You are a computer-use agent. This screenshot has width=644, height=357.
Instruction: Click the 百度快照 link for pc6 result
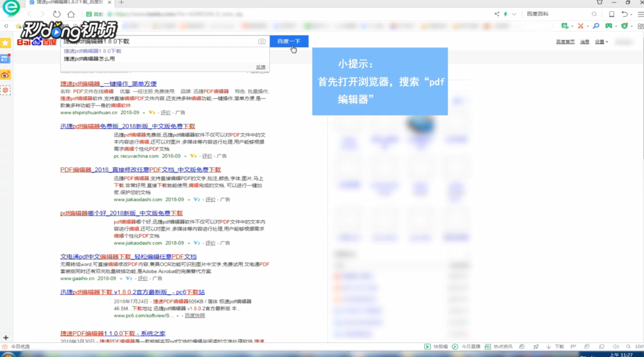click(195, 316)
